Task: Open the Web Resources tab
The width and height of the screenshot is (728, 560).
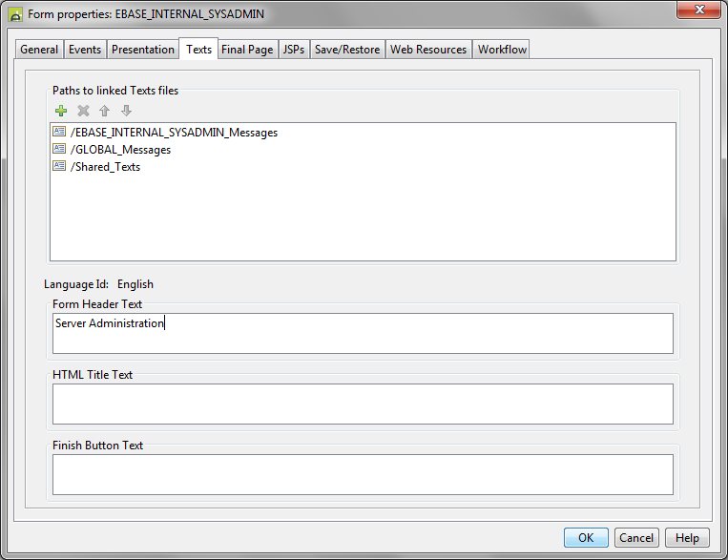Action: [428, 50]
